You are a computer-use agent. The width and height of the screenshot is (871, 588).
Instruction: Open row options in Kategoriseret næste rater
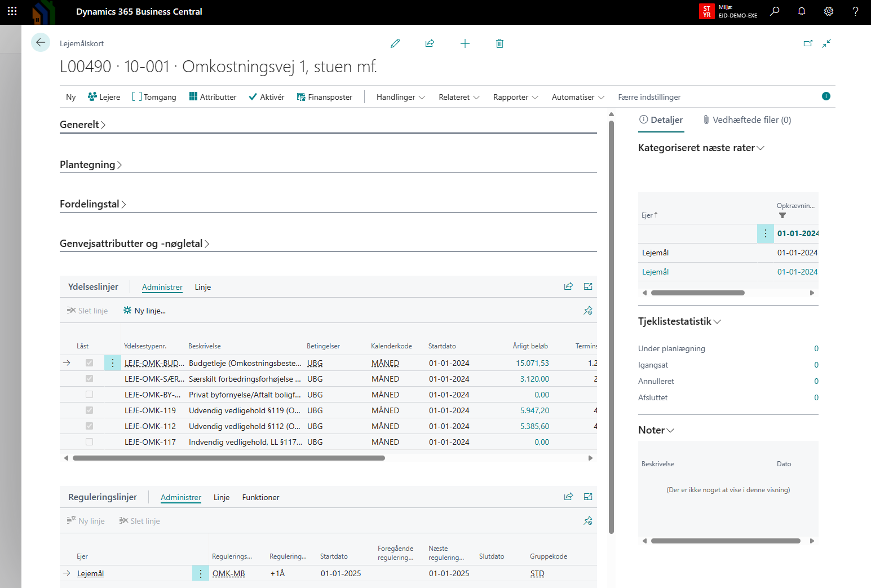click(x=766, y=233)
